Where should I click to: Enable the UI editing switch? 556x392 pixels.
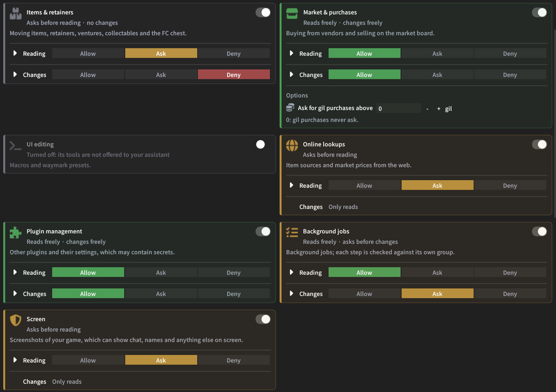coord(263,144)
